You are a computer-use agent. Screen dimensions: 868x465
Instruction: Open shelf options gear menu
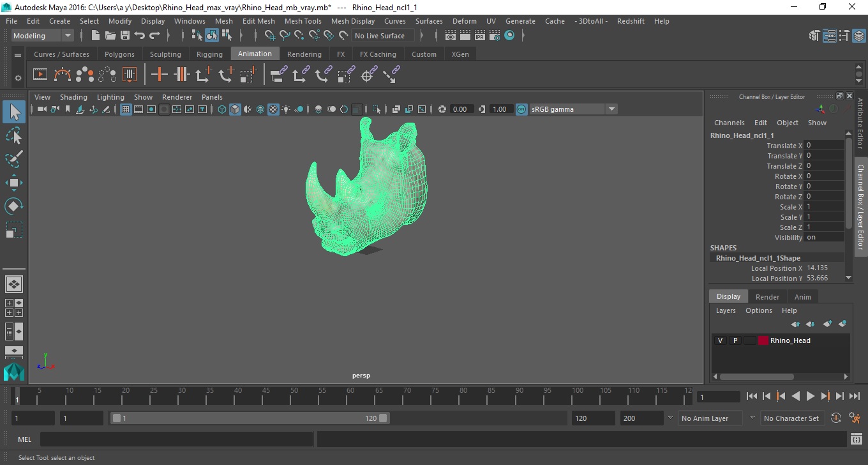pos(18,78)
